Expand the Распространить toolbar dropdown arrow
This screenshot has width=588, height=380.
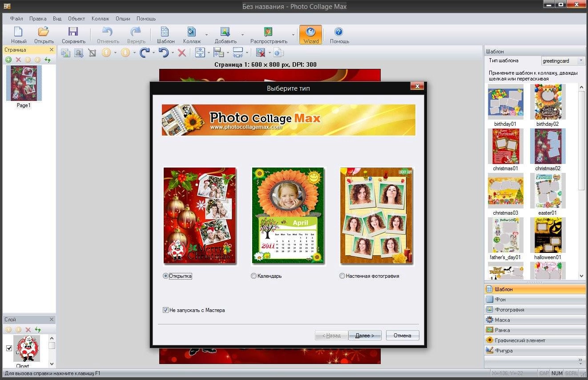click(x=293, y=35)
